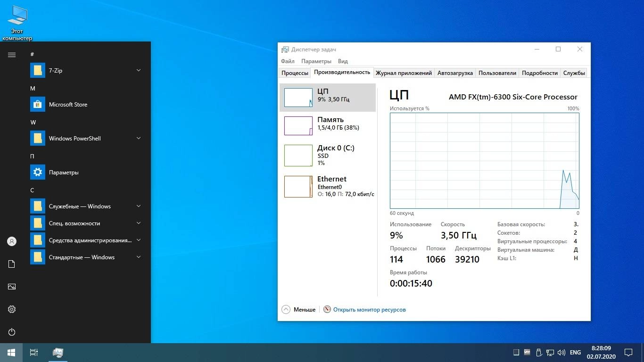The width and height of the screenshot is (644, 362).
Task: Click the letter С header in app list
Action: [32, 190]
